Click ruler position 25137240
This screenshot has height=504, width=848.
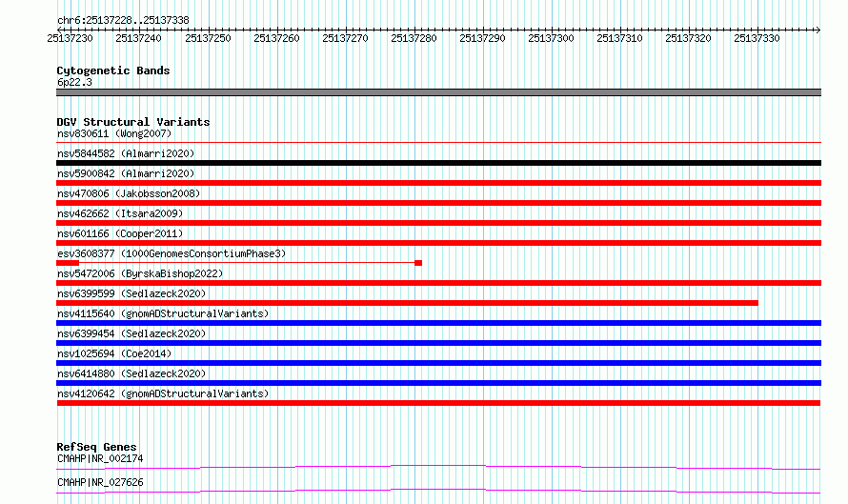pos(138,38)
